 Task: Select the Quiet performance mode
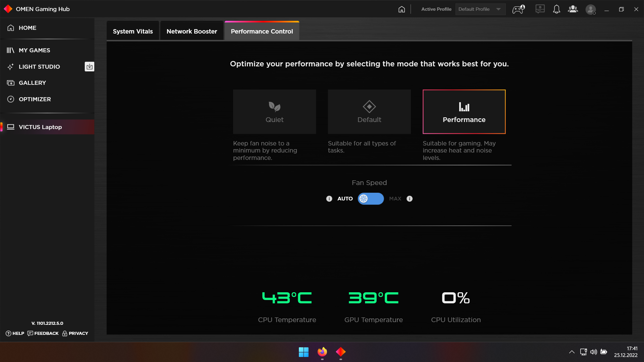274,112
